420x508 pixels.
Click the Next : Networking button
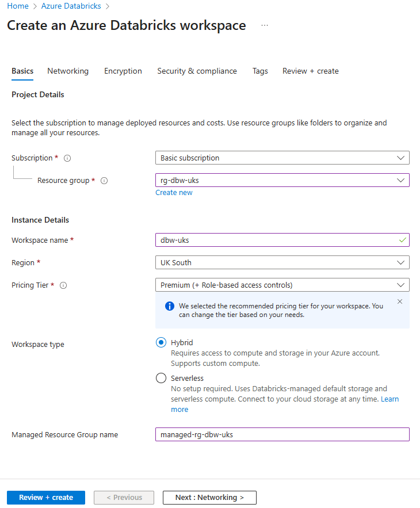[x=209, y=498]
